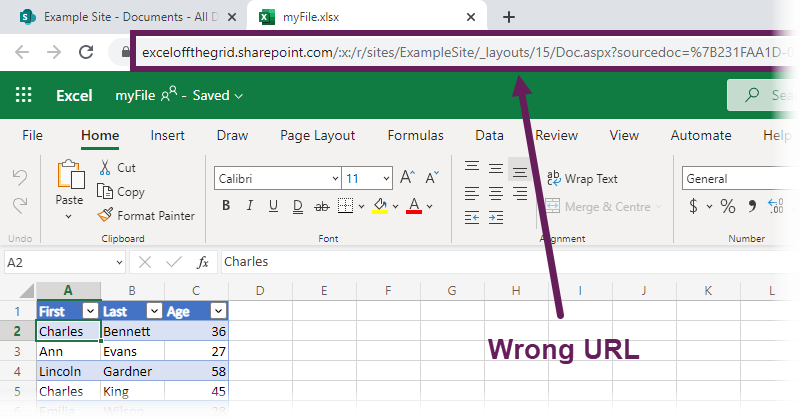Toggle Strikethrough formatting
The width and height of the screenshot is (801, 419).
321,206
